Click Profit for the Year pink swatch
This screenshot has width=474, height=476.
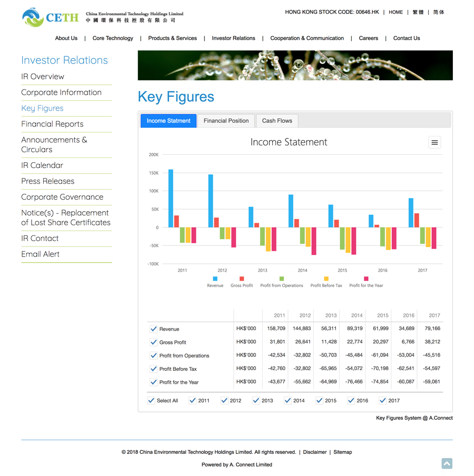[366, 279]
